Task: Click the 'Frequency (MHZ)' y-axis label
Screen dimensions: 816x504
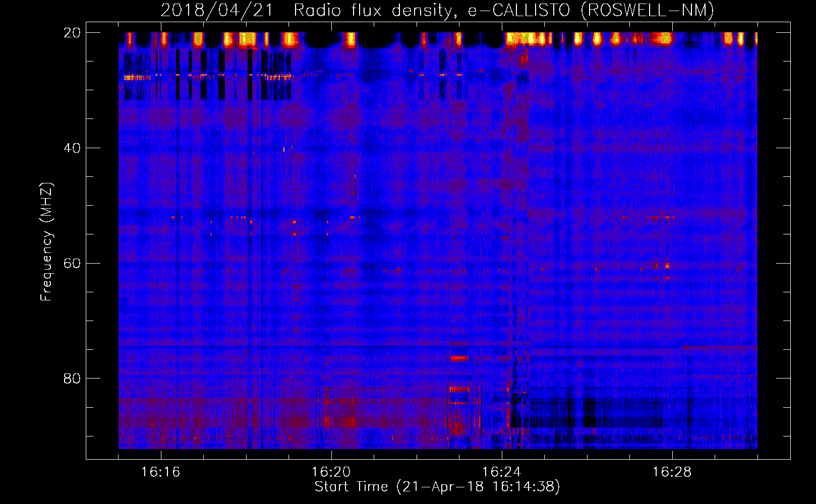Action: coord(46,242)
